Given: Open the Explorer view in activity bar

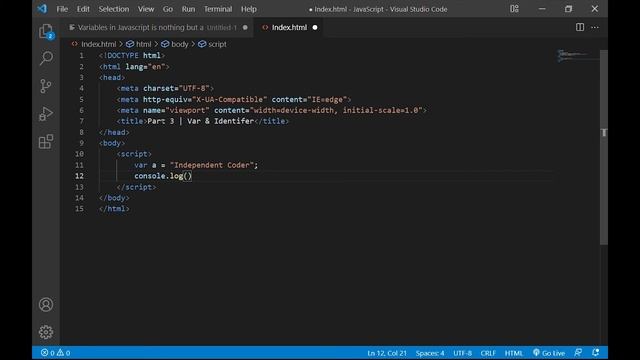Looking at the screenshot, I should coord(46,31).
